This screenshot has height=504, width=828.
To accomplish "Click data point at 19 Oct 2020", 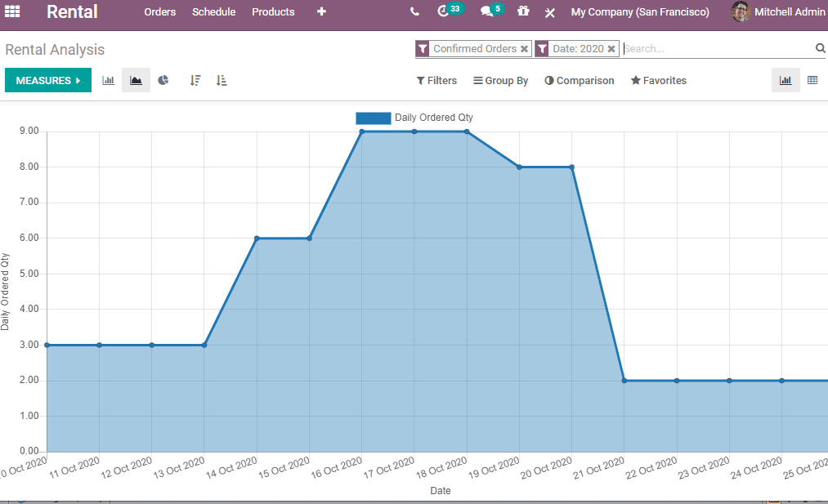I will click(x=519, y=167).
